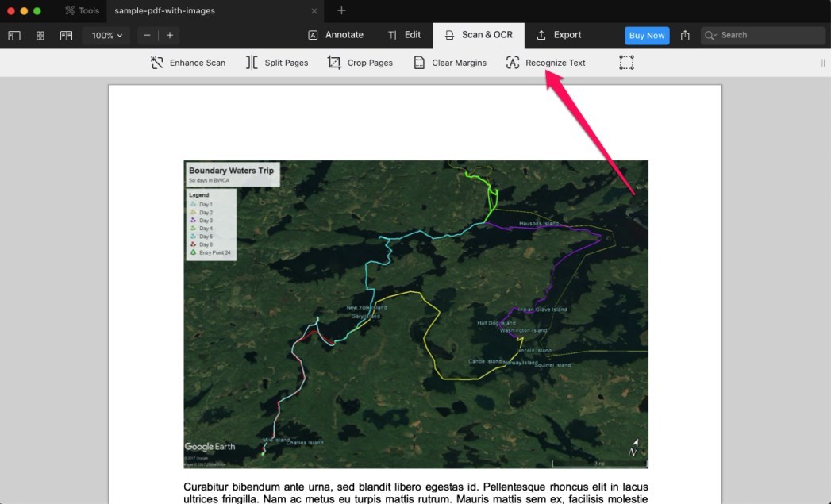Screen dimensions: 831x504
Task: Switch to the two-page reading view
Action: pos(66,35)
